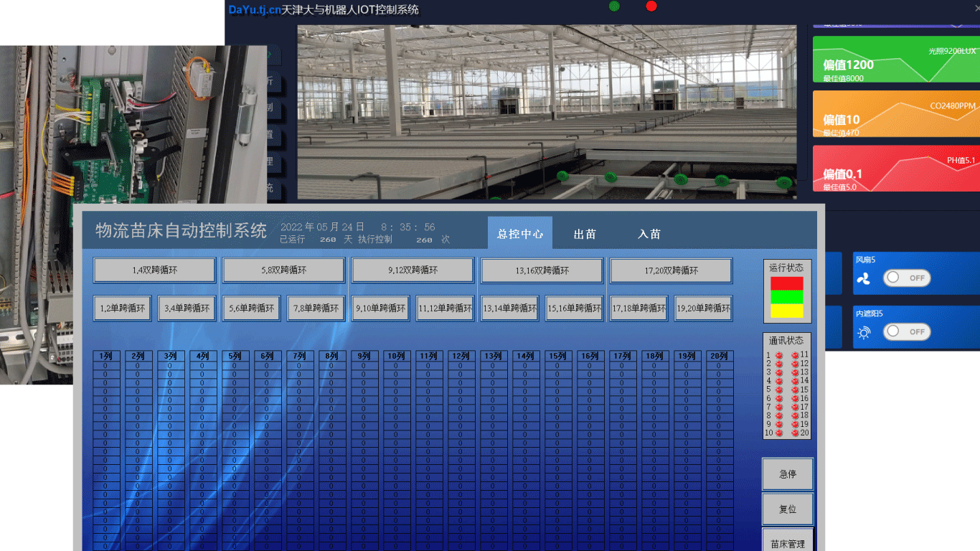Click the 11,12单跨循环 button
Image resolution: width=980 pixels, height=551 pixels.
coord(445,309)
